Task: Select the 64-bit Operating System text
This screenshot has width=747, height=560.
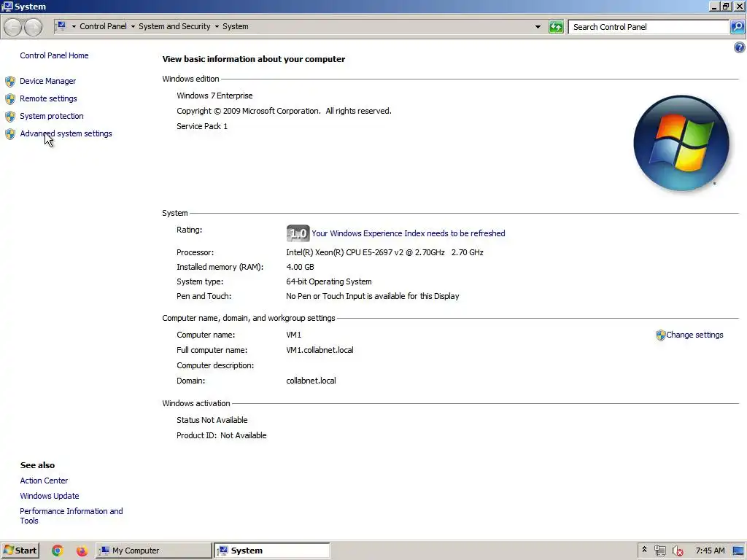Action: tap(329, 281)
